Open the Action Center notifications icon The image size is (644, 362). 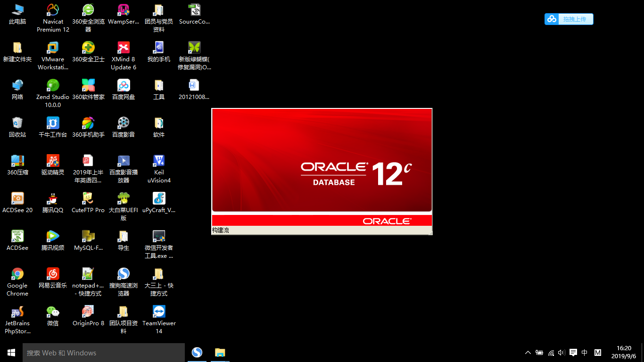point(573,353)
